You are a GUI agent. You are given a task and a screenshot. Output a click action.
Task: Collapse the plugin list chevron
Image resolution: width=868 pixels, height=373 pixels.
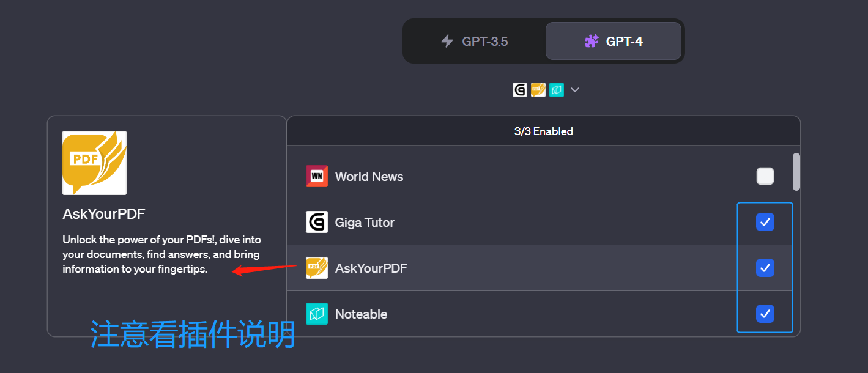(575, 90)
